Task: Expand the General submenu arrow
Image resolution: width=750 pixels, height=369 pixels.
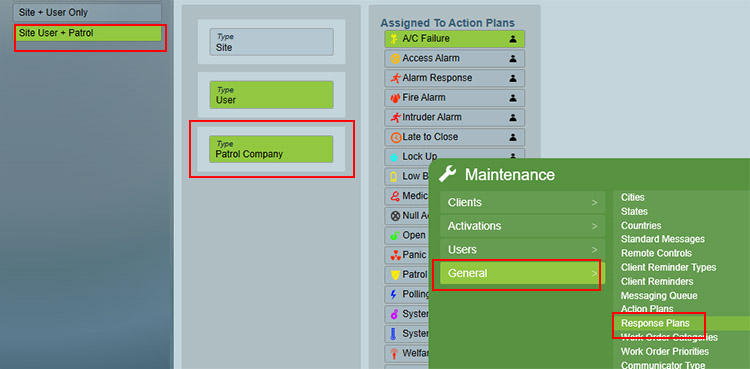Action: point(595,273)
